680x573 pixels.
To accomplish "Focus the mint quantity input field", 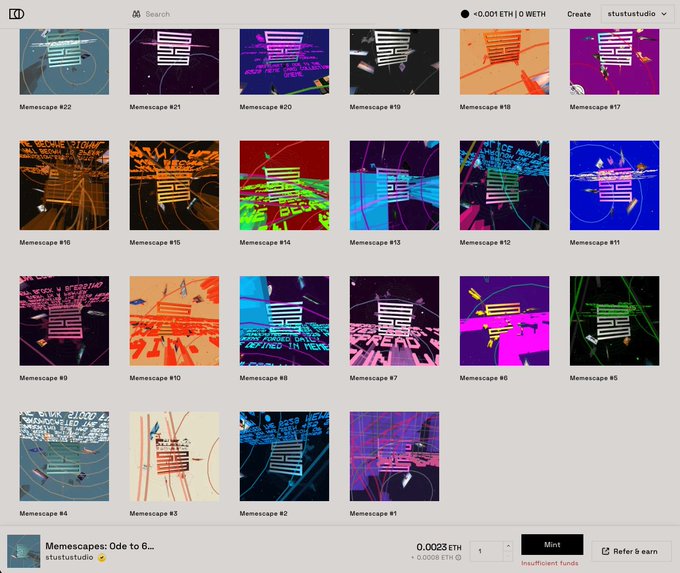I will click(x=487, y=551).
